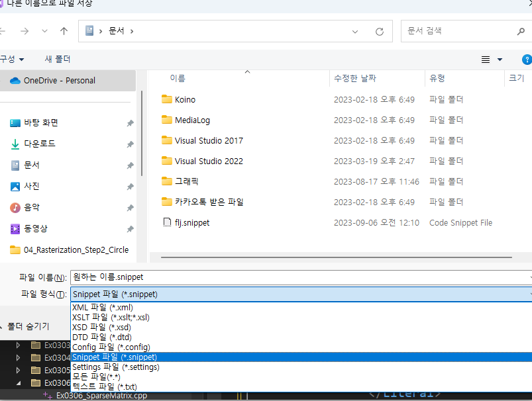532x401 pixels.
Task: Click the document icon in address bar
Action: click(x=89, y=31)
